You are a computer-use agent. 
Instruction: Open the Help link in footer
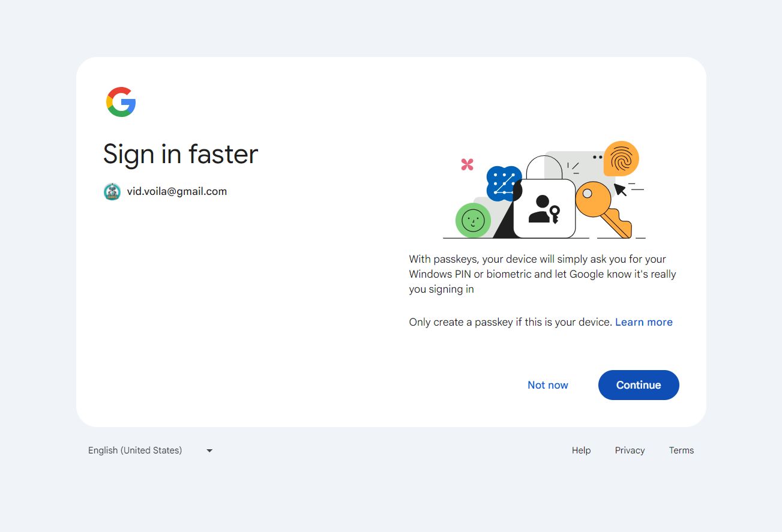pos(581,450)
